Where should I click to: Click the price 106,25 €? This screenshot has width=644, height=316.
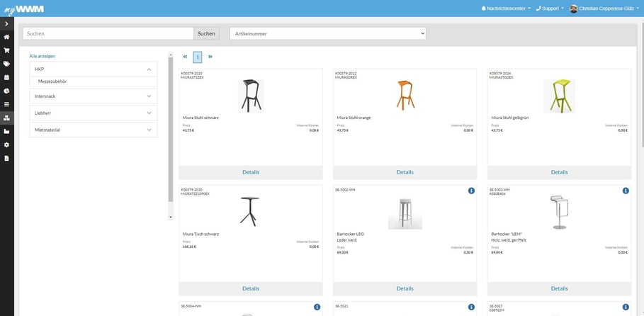tap(189, 247)
